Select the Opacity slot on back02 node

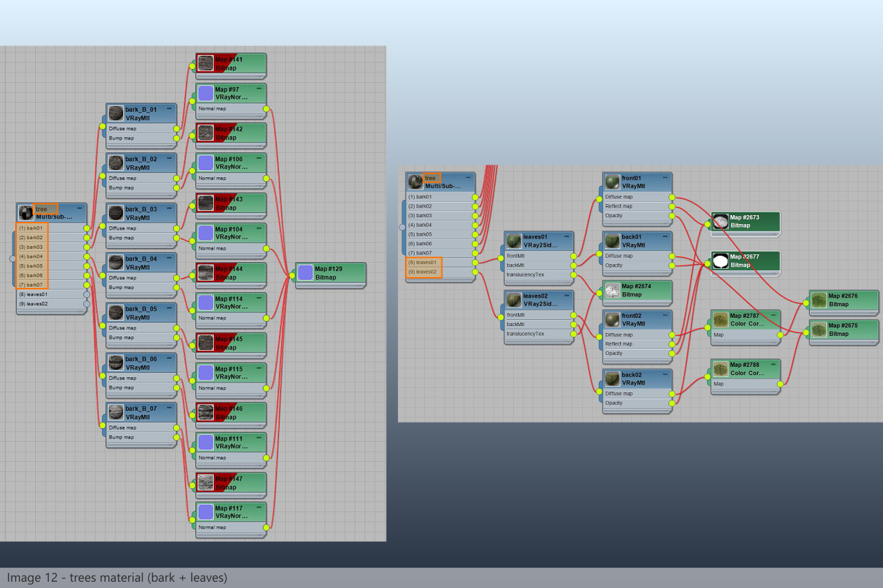tap(636, 403)
